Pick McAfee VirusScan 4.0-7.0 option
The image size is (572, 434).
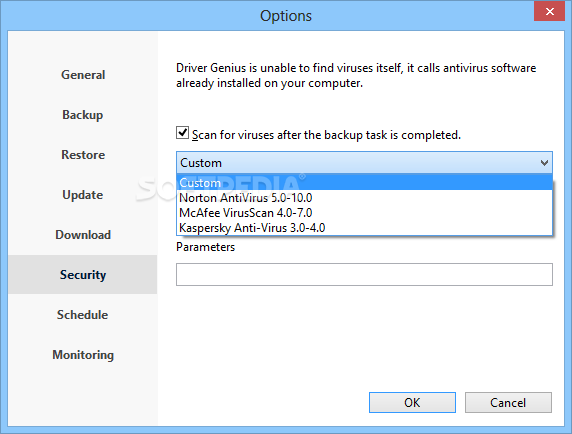(364, 213)
